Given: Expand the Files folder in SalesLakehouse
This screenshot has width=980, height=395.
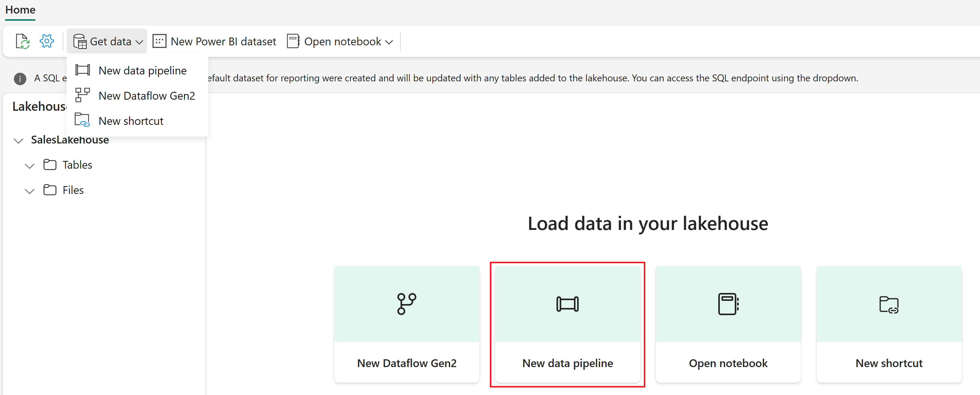Looking at the screenshot, I should 29,190.
